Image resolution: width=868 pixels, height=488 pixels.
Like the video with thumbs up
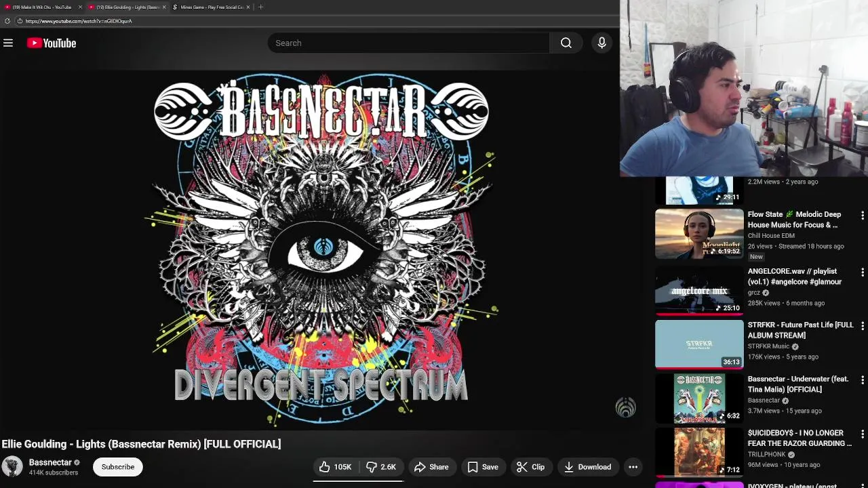coord(336,467)
